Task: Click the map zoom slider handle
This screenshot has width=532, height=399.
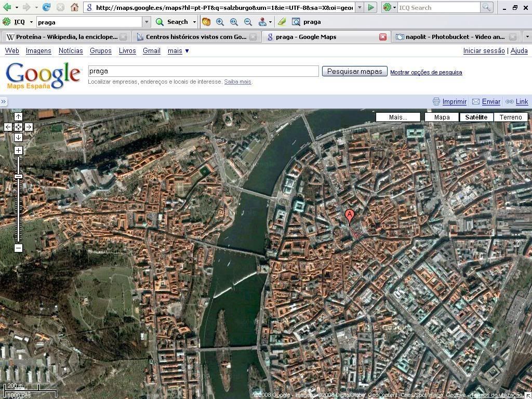Action: click(x=18, y=177)
